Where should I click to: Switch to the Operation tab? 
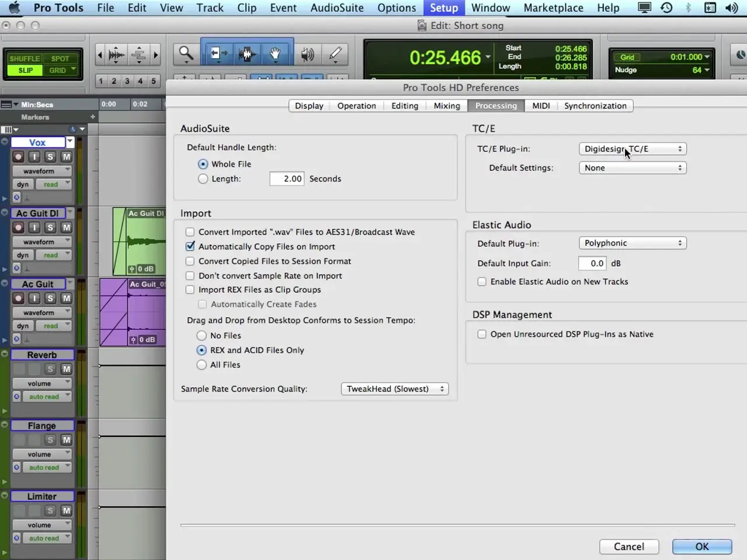(x=357, y=106)
